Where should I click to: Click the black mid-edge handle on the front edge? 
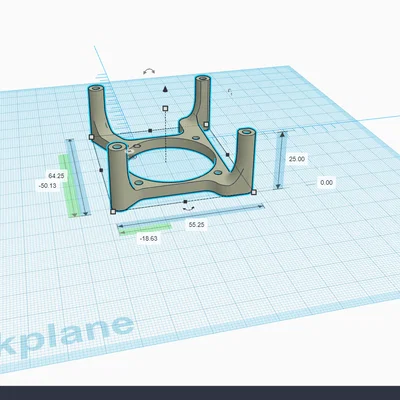pos(185,202)
